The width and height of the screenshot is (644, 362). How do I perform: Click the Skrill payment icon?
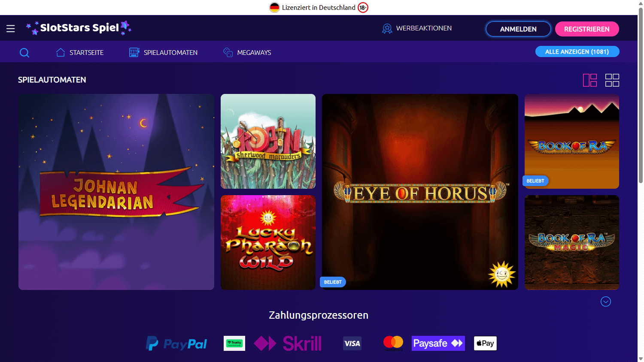[287, 343]
